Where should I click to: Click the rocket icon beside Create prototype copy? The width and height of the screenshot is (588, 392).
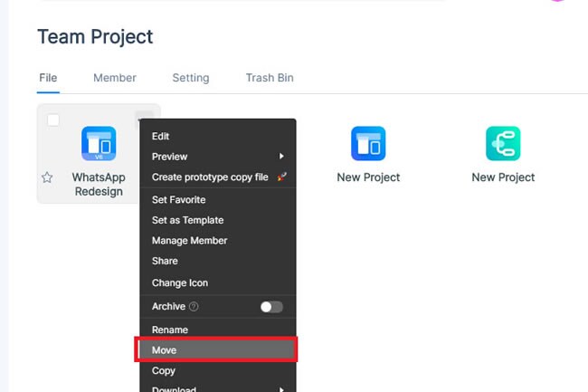coord(281,177)
